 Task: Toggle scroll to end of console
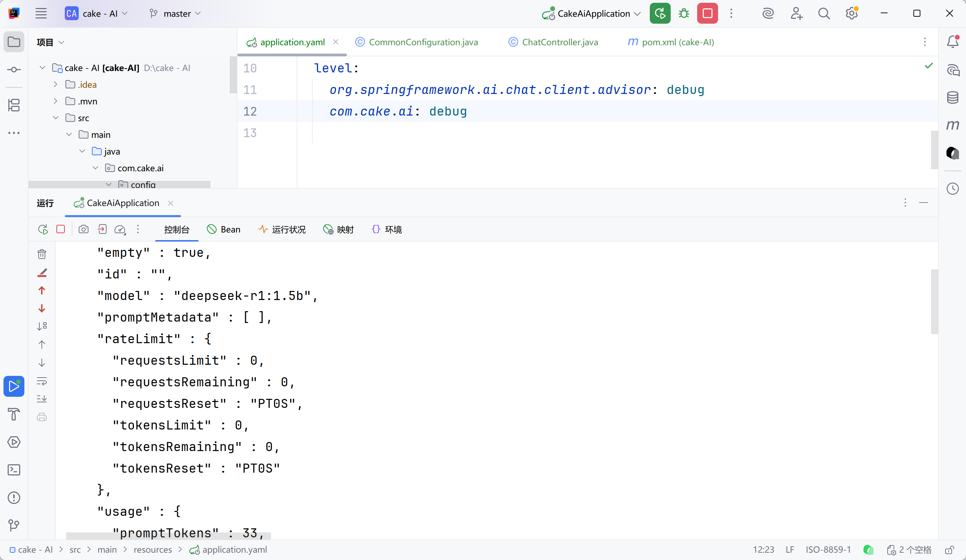click(42, 399)
